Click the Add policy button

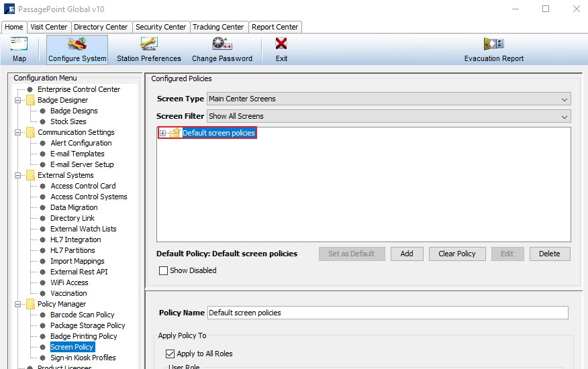click(x=407, y=254)
